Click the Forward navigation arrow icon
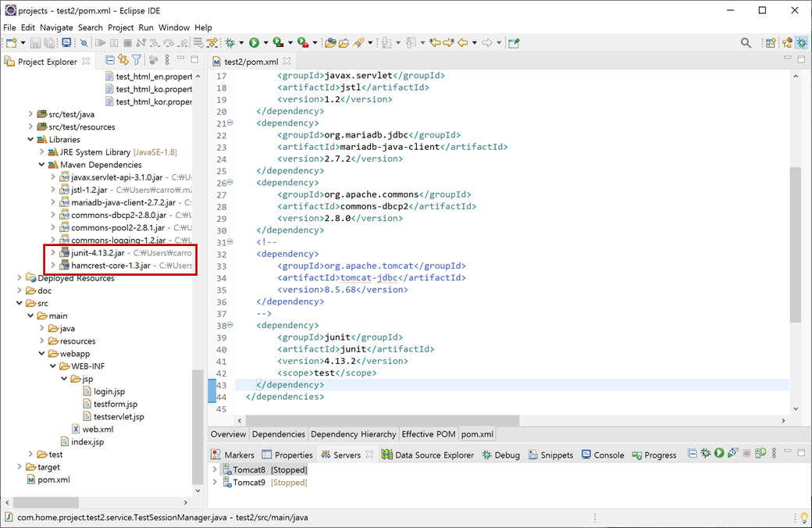The width and height of the screenshot is (812, 528). tap(486, 43)
